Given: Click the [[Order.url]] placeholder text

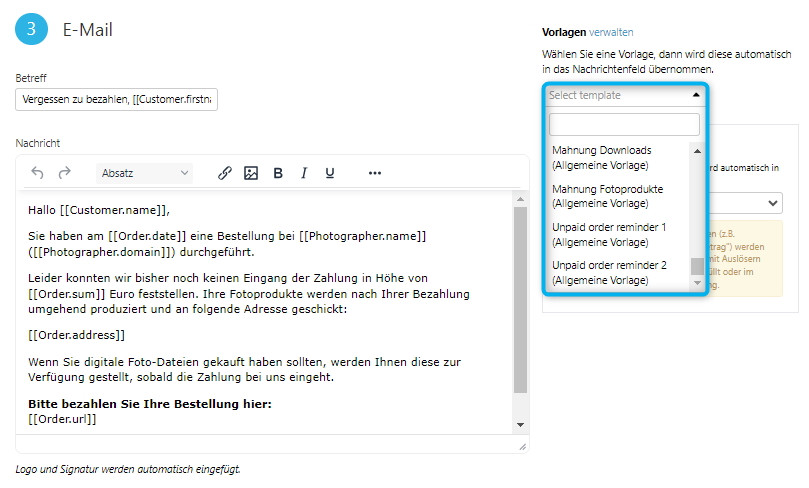Looking at the screenshot, I should (62, 419).
